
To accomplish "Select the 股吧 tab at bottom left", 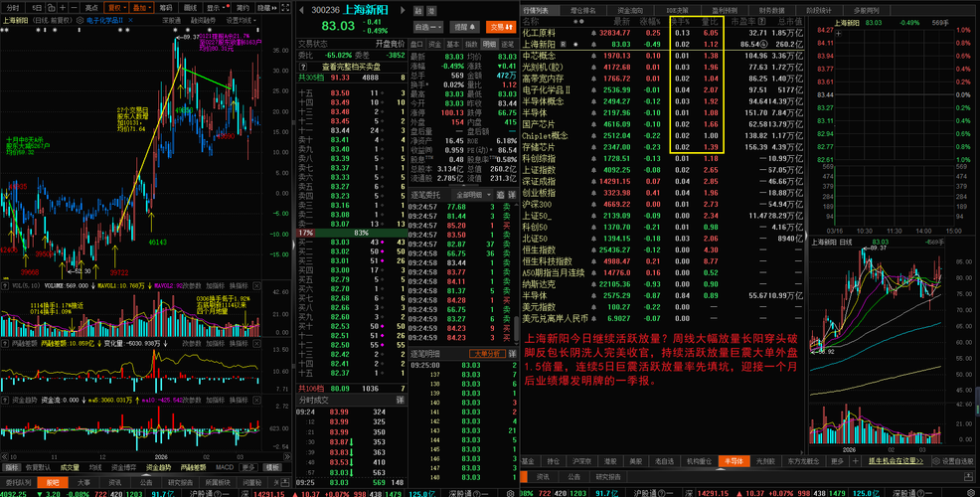I will [53, 483].
